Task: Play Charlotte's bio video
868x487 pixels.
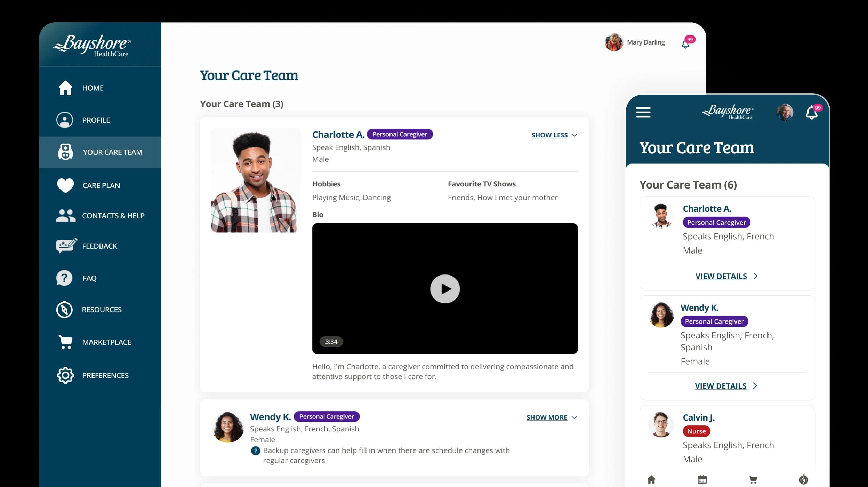Action: pyautogui.click(x=445, y=289)
